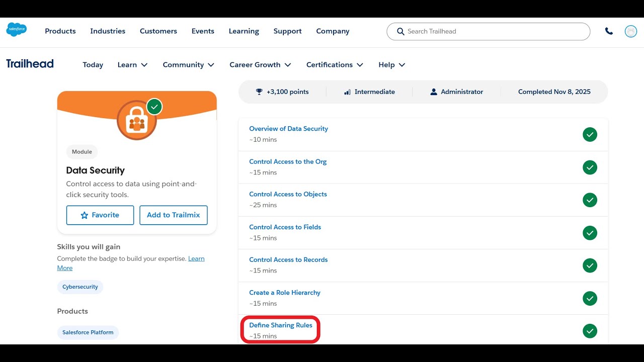This screenshot has width=644, height=362.
Task: Click the ~10 mins duration text
Action: (263, 140)
